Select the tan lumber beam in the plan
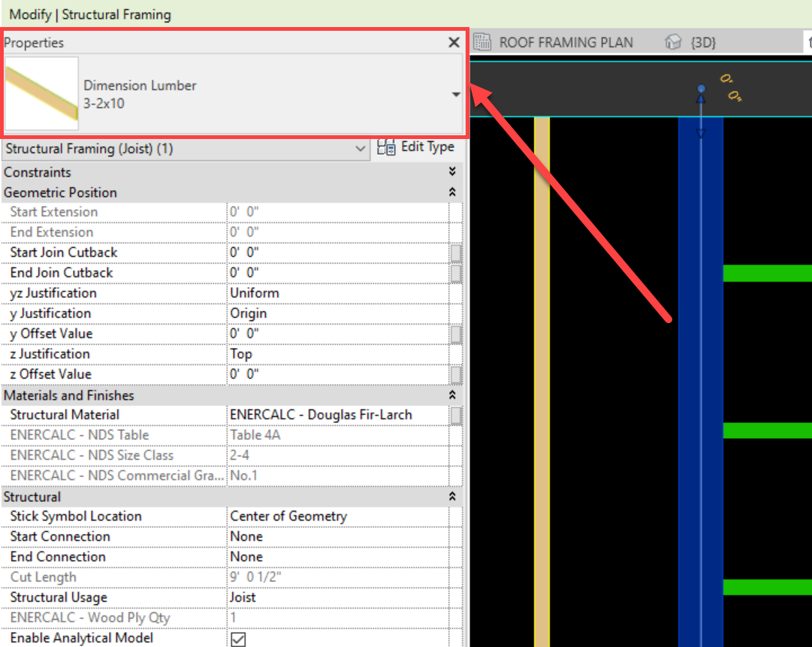Viewport: 812px width, 647px height. 542,381
